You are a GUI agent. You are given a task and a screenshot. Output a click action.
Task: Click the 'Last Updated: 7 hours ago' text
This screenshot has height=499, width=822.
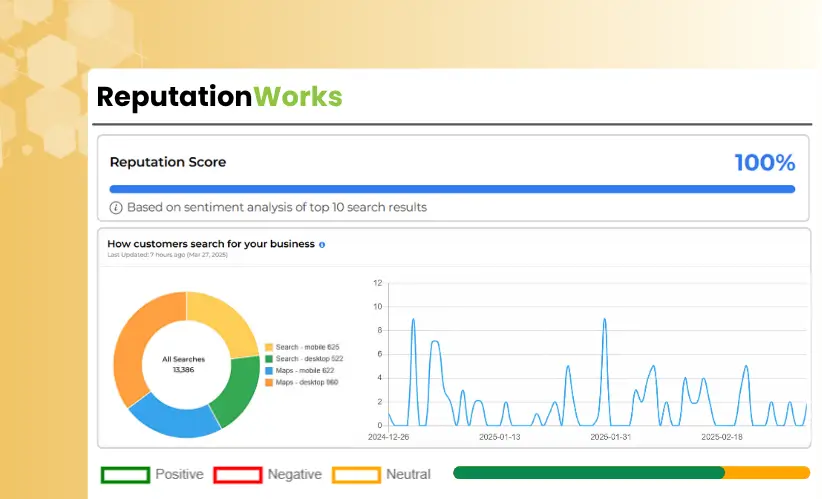(167, 255)
